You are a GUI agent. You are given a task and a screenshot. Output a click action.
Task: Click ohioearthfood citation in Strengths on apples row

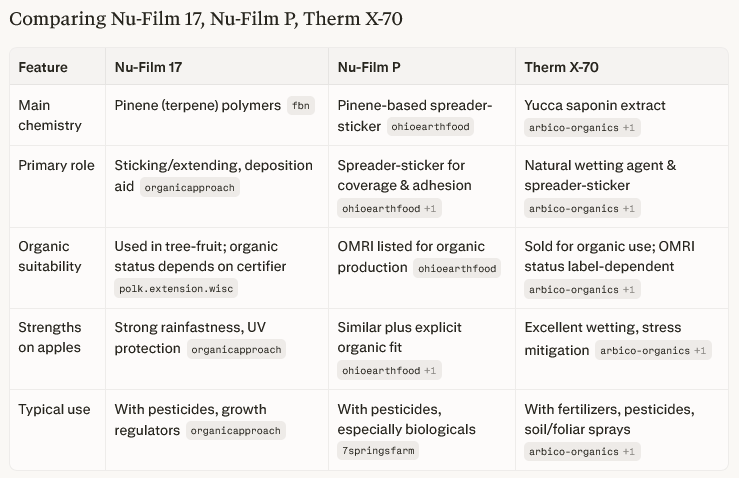(389, 370)
